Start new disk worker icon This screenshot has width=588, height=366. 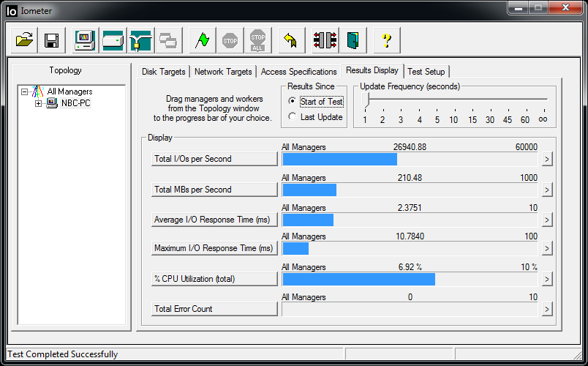click(x=113, y=40)
